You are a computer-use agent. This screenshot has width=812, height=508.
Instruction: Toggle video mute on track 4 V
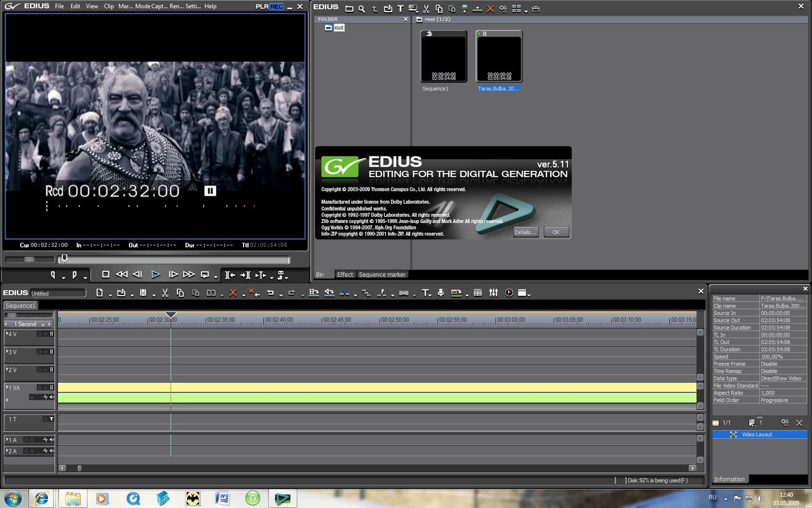(51, 334)
